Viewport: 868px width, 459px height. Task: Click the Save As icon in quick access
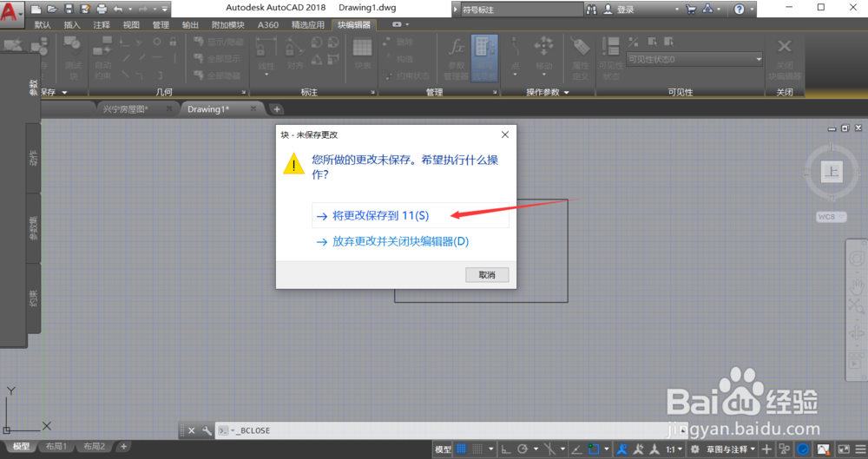(x=85, y=9)
